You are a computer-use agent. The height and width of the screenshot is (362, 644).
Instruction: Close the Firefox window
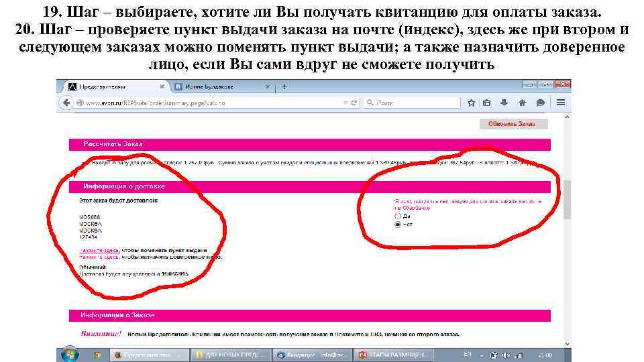[x=562, y=84]
